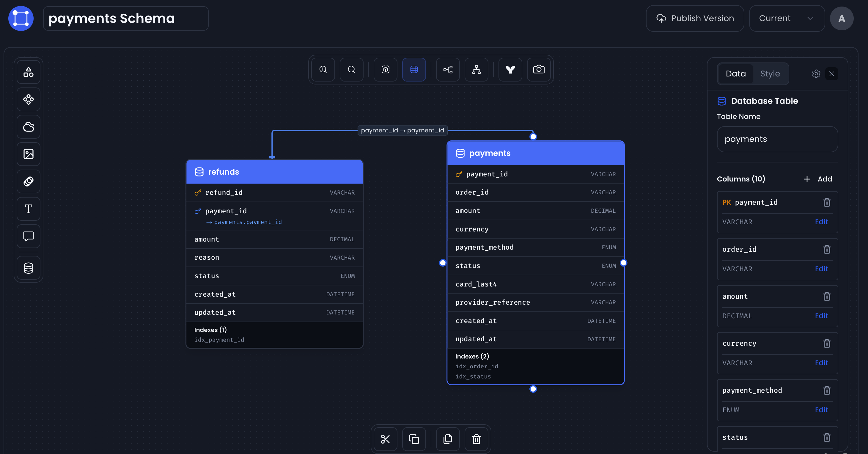Click the top connector handle of payments
Image resolution: width=868 pixels, height=454 pixels.
(x=533, y=137)
